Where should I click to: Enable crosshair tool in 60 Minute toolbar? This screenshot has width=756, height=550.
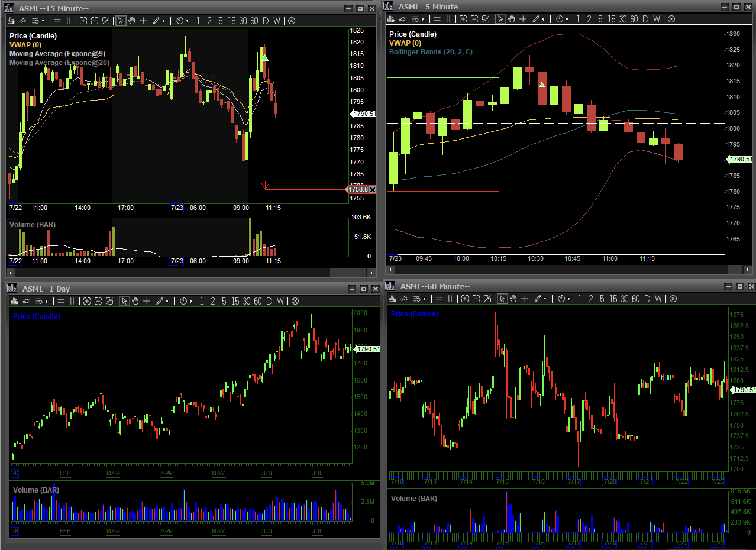525,299
